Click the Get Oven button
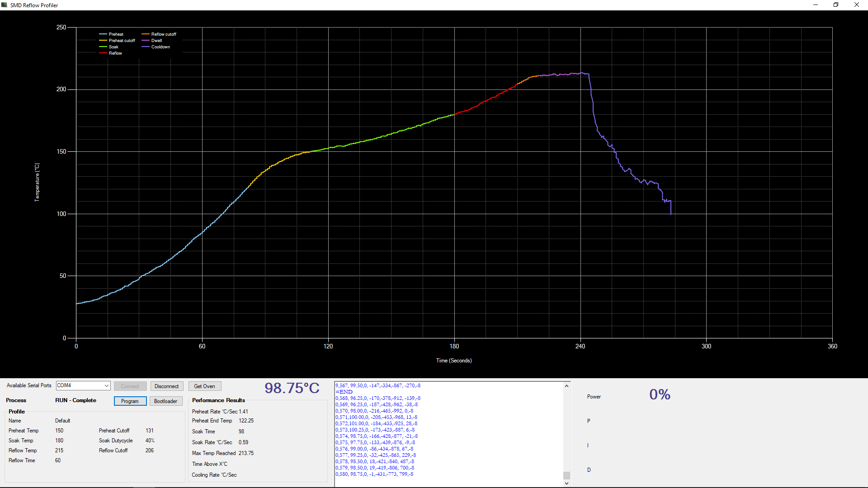This screenshot has width=868, height=488. click(x=204, y=386)
